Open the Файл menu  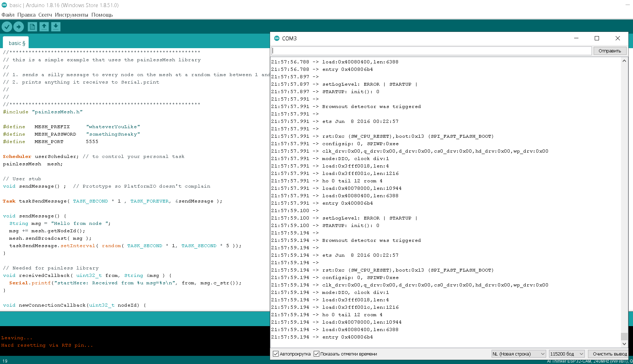tap(8, 15)
